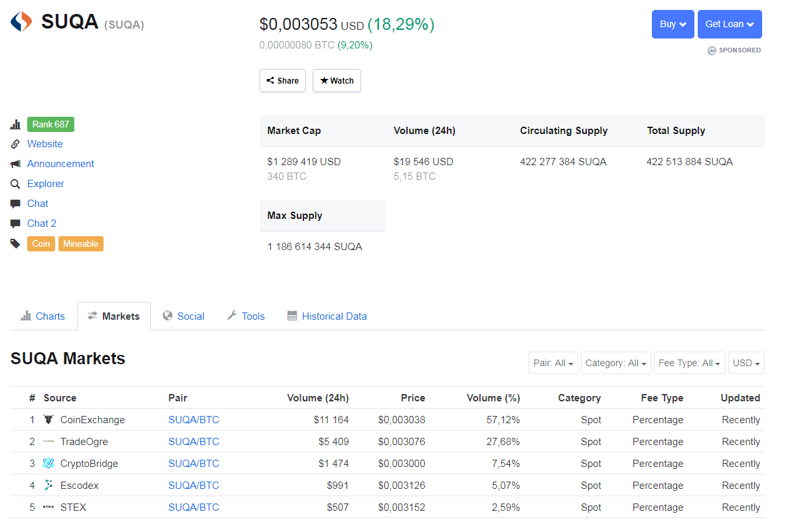Open the Explorer link
This screenshot has width=790, height=532.
click(x=45, y=184)
